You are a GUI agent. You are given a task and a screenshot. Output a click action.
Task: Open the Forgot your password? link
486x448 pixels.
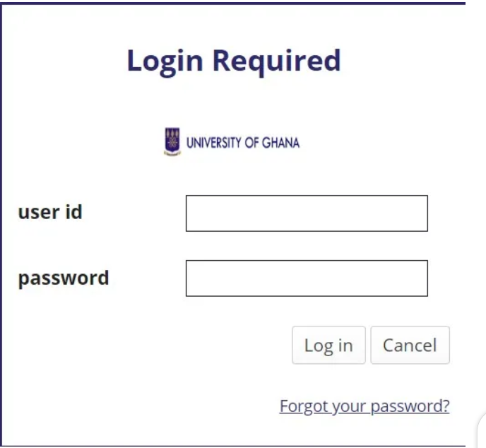[x=364, y=406]
